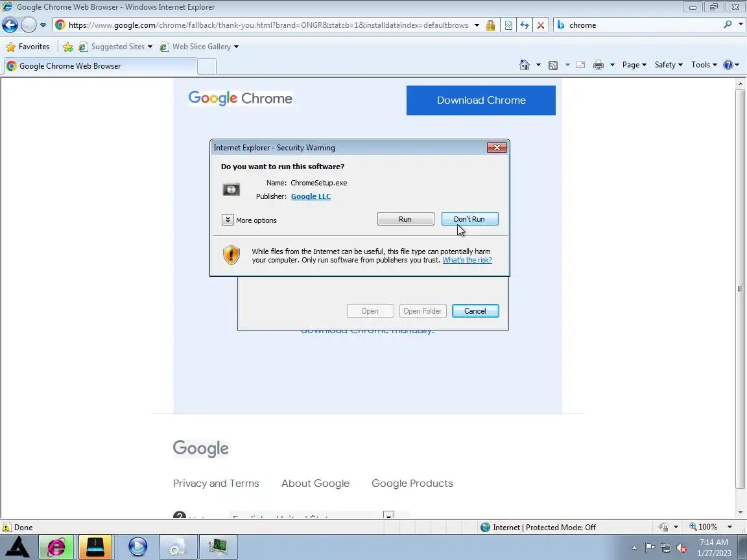Click the Google Chrome logo
Viewport: 747px width, 560px height.
click(x=240, y=98)
